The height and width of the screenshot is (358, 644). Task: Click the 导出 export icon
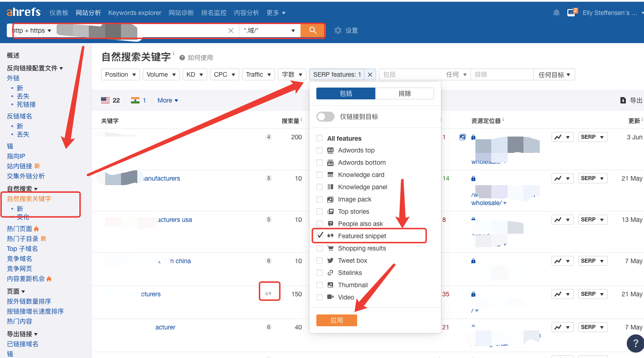click(x=623, y=100)
